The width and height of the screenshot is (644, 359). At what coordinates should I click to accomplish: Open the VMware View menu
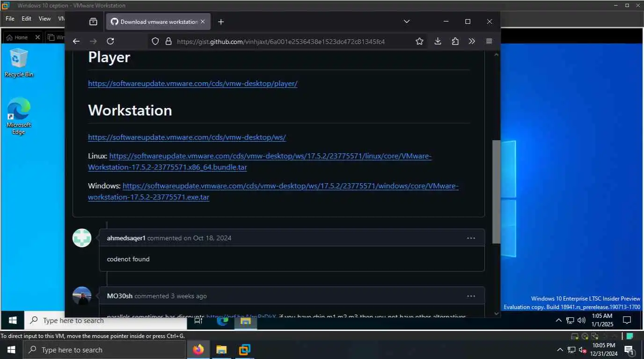point(44,19)
